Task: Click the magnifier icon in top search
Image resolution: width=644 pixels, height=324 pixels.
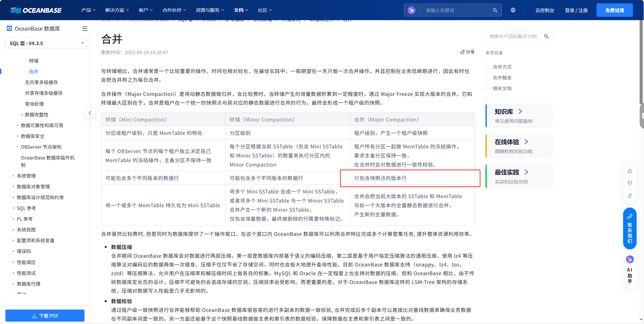Action: [495, 10]
